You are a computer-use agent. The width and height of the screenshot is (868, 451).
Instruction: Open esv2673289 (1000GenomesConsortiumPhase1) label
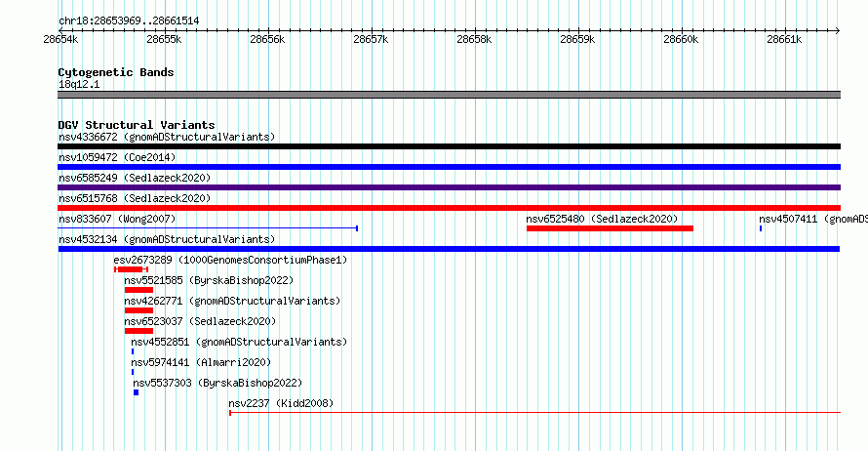point(230,260)
